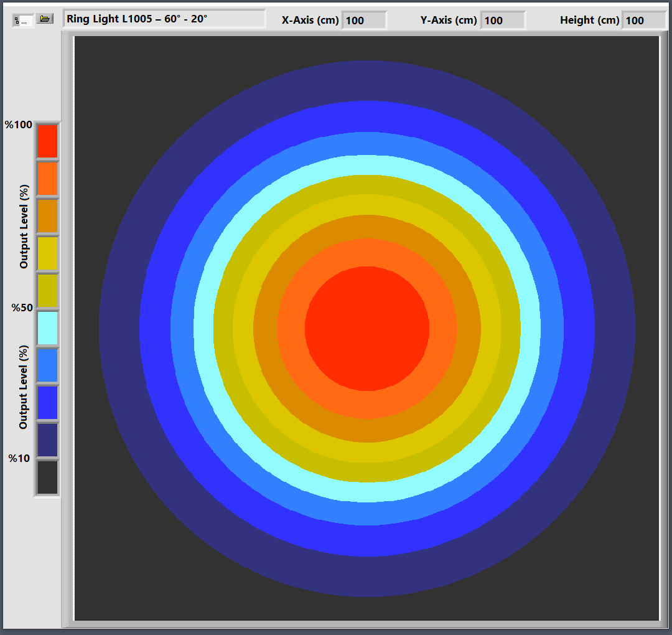Image resolution: width=672 pixels, height=635 pixels.
Task: Click the light cyan ring in plot
Action: (x=367, y=165)
